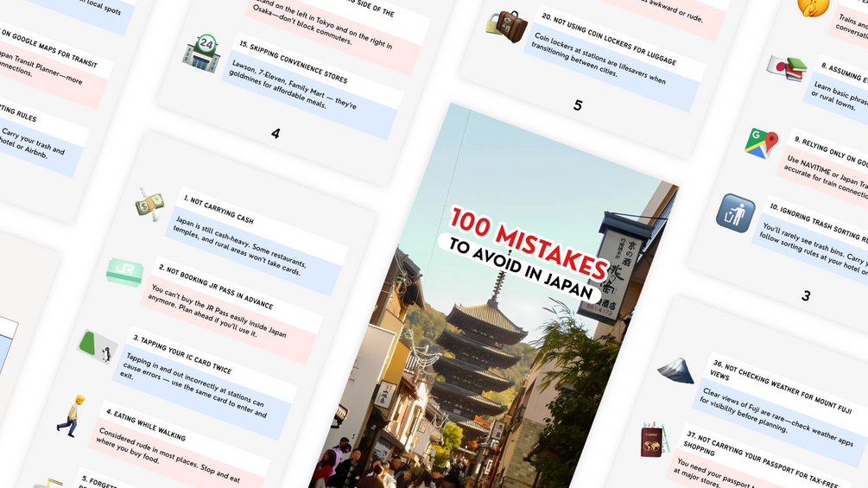
Task: Click the 'Considered rude in most places' description
Action: coord(168,453)
